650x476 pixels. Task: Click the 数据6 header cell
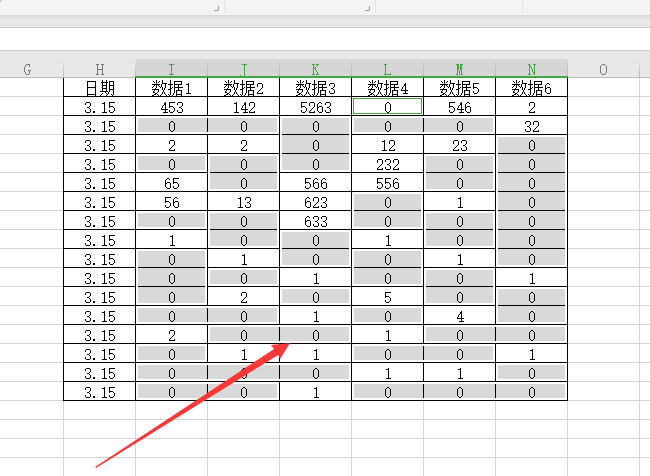(x=531, y=87)
